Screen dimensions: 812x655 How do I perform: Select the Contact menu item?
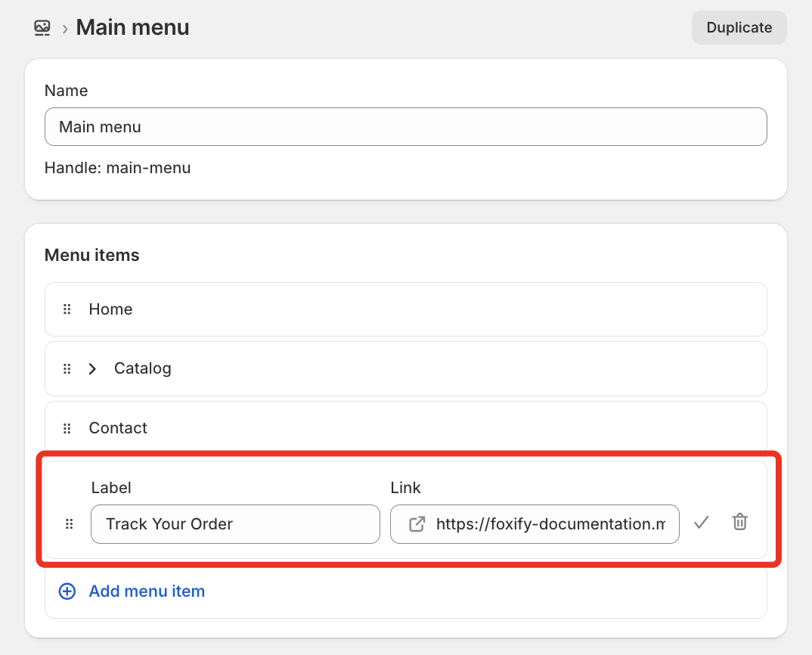[x=405, y=427]
